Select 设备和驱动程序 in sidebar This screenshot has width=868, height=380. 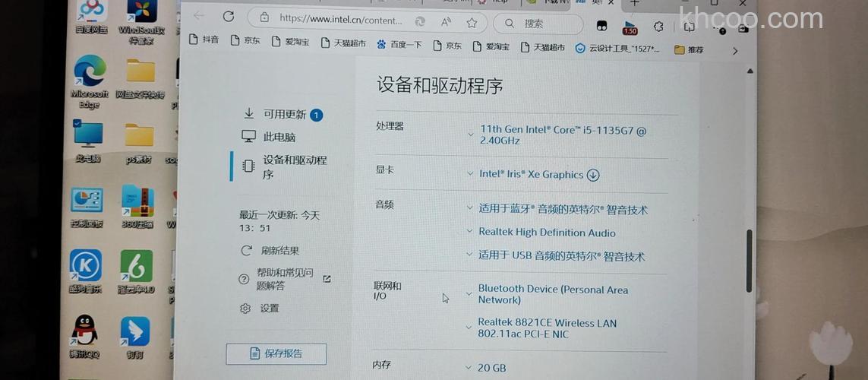285,167
